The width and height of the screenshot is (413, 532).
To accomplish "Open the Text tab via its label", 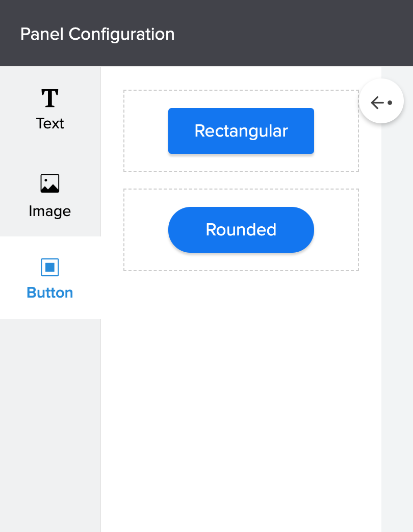I will [50, 123].
